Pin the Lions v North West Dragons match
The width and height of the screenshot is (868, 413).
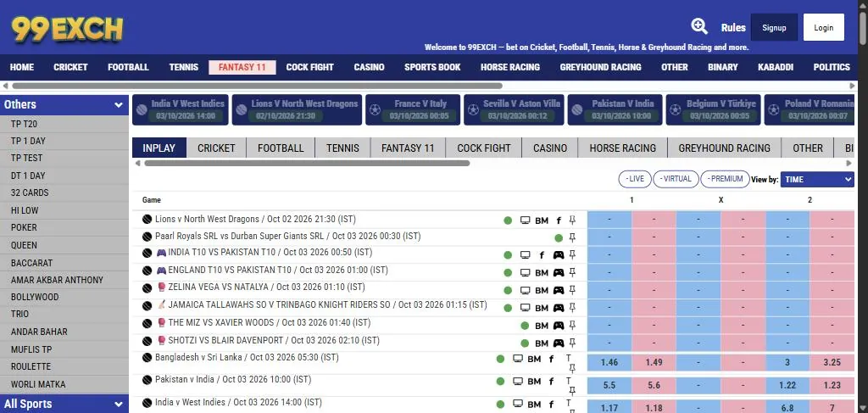click(x=572, y=220)
